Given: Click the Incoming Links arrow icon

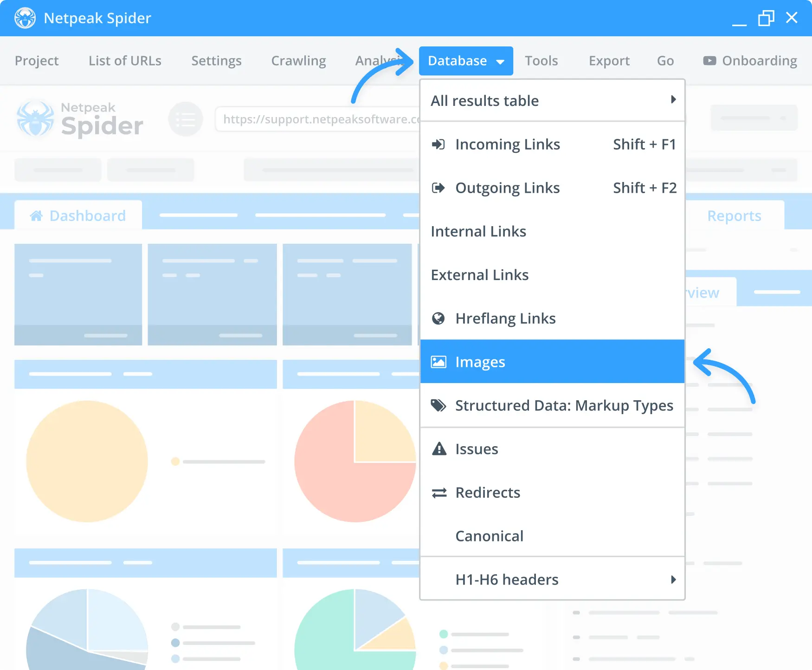Looking at the screenshot, I should tap(438, 144).
